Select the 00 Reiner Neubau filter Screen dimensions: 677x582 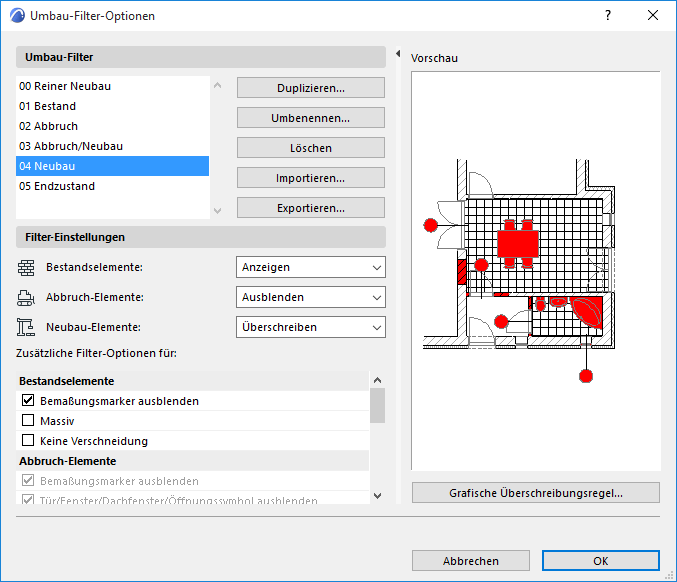click(x=112, y=86)
